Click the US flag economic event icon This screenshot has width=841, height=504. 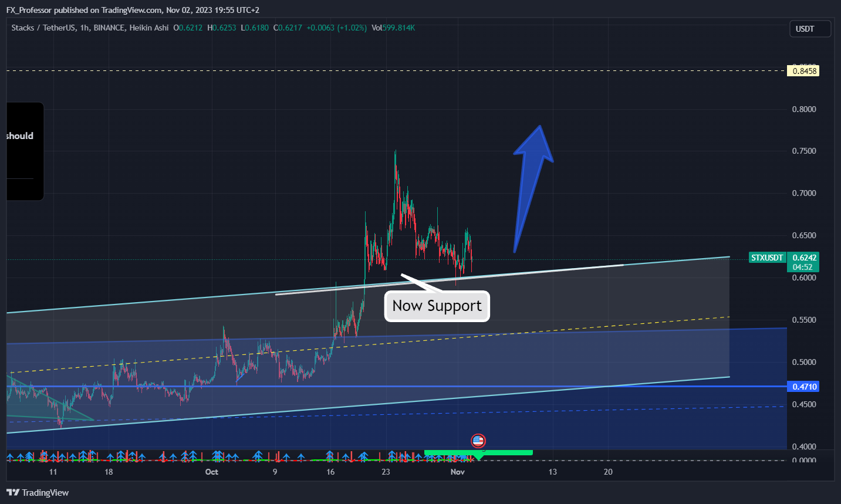(x=478, y=441)
